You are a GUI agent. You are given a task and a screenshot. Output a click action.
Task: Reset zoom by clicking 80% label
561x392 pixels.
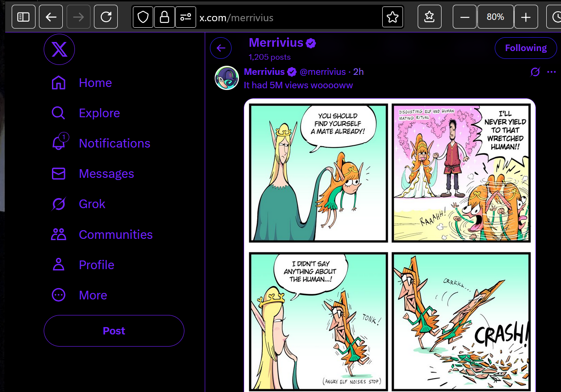[x=495, y=17]
